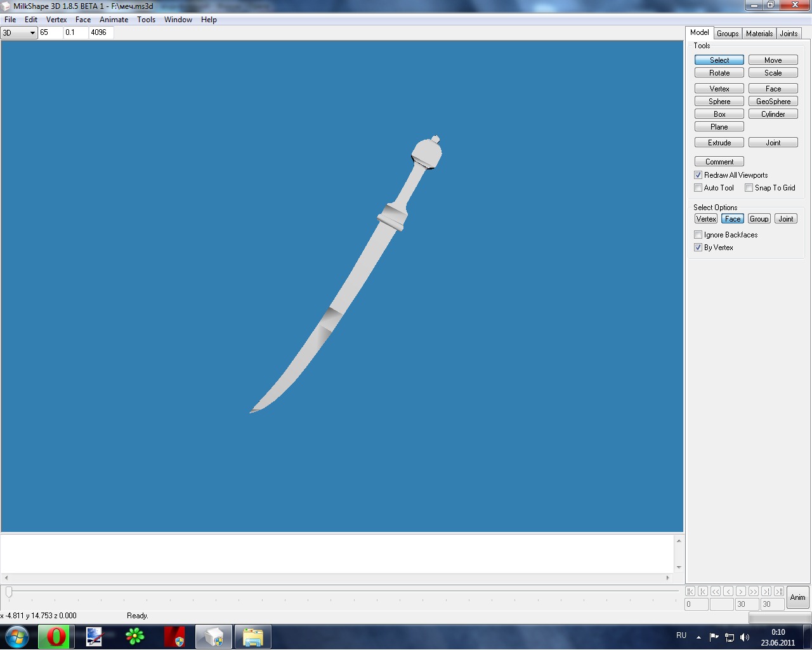Open Opera browser from taskbar
Screen dimensions: 812x650
tap(56, 637)
